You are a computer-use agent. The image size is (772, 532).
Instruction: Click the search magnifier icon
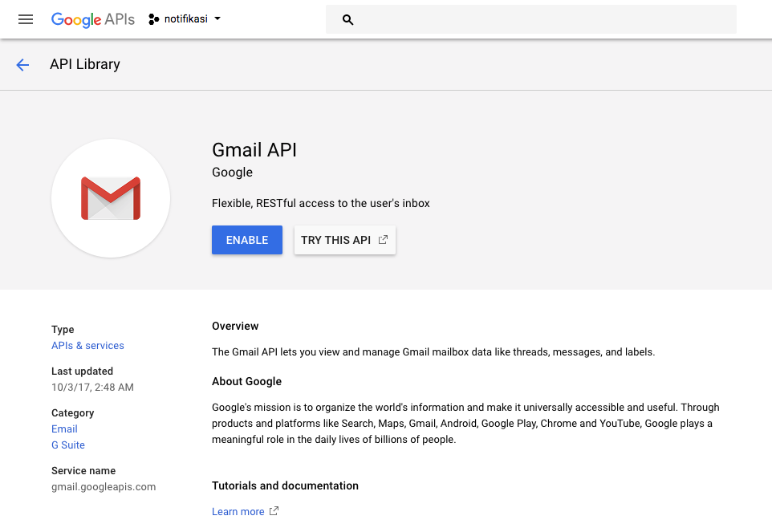coord(347,20)
